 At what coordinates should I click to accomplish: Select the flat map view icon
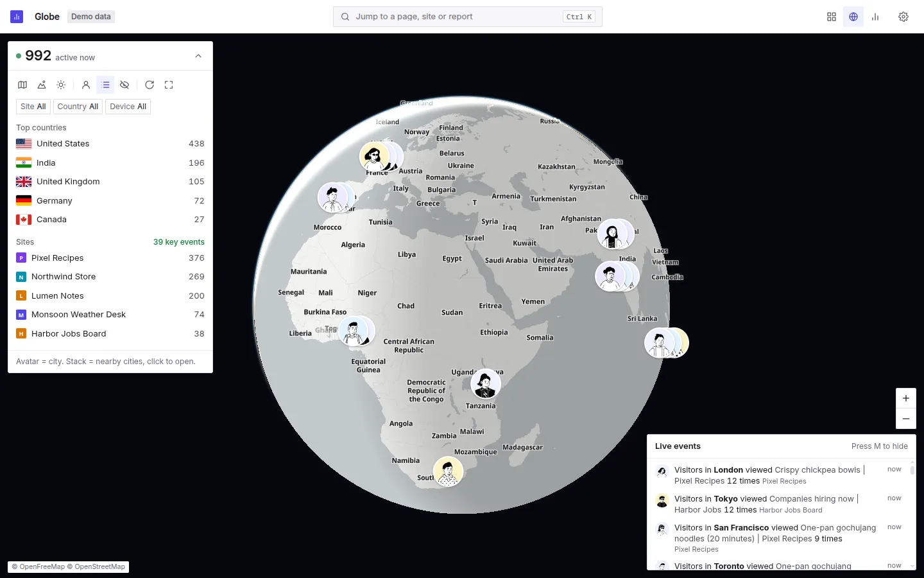(22, 85)
